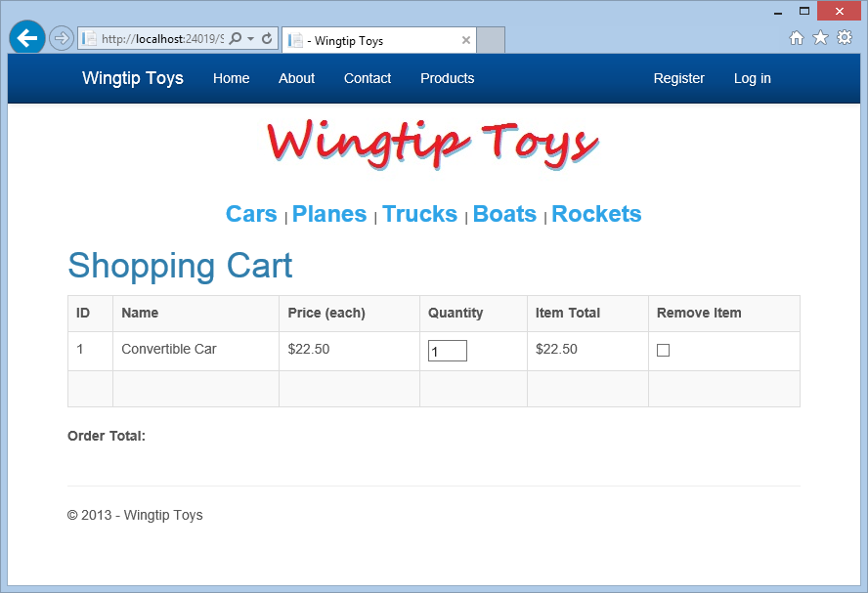View the Rockets category
Screen dimensions: 868x593
596,214
